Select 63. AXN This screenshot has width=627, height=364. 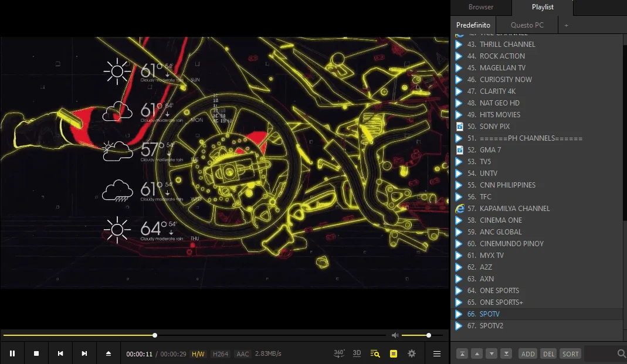(x=537, y=279)
